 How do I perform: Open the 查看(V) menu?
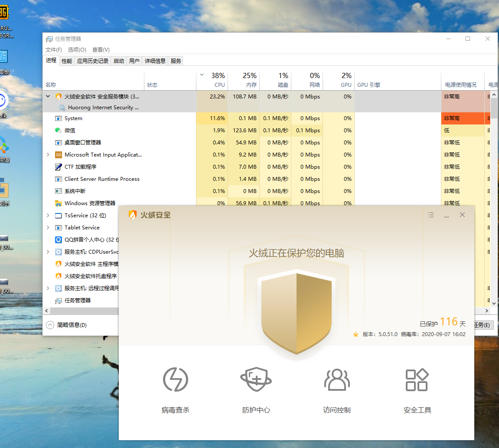[x=101, y=50]
